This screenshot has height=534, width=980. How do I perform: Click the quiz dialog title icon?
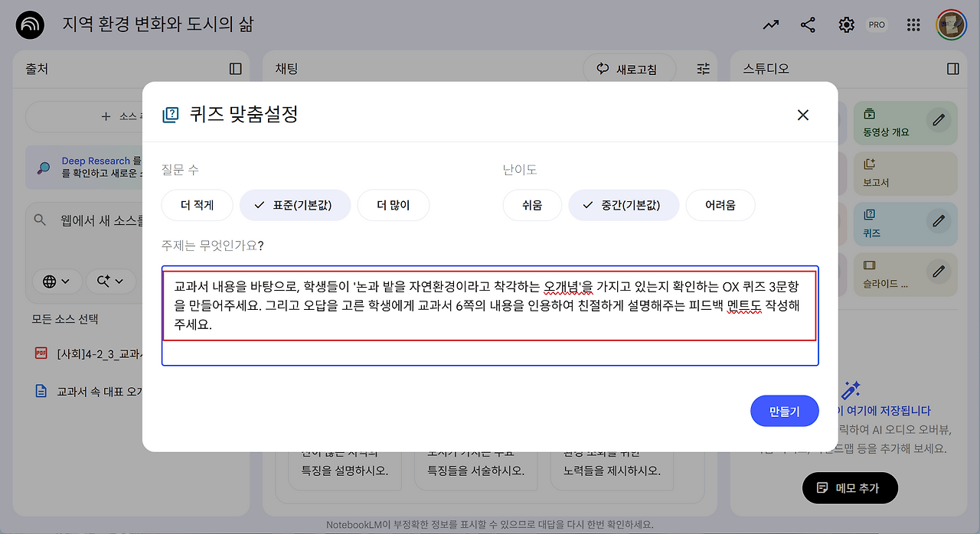tap(170, 115)
